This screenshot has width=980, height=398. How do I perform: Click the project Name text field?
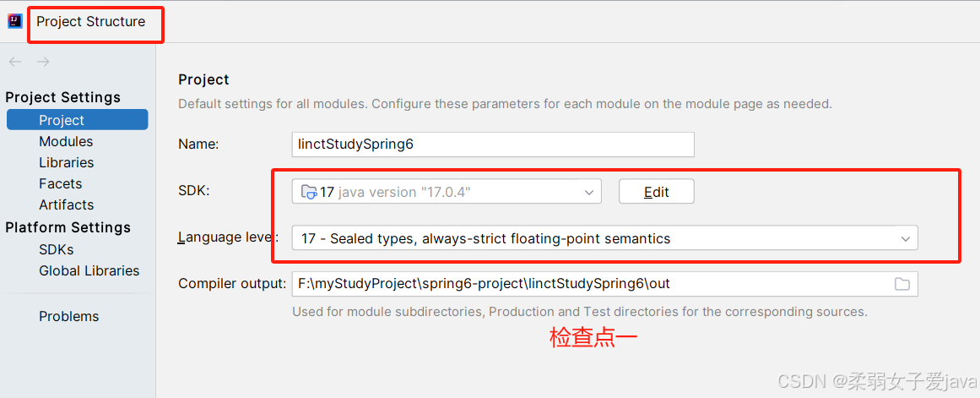[493, 144]
